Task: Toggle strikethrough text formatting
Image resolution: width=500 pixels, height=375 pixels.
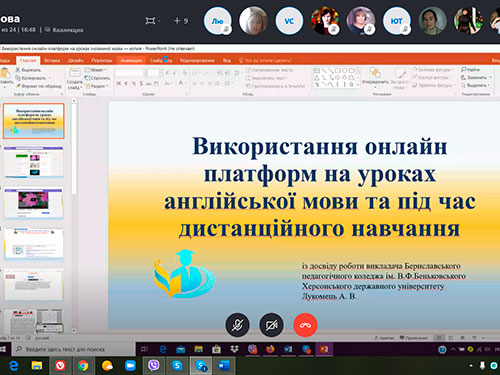Action: [149, 83]
